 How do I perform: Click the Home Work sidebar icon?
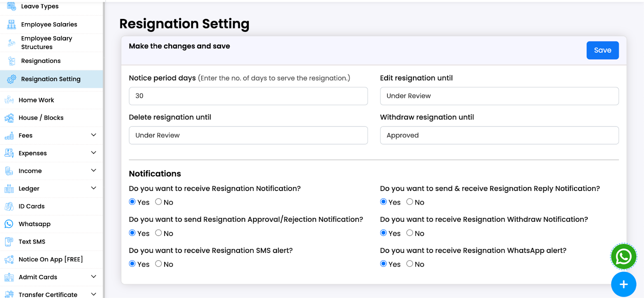(x=9, y=100)
